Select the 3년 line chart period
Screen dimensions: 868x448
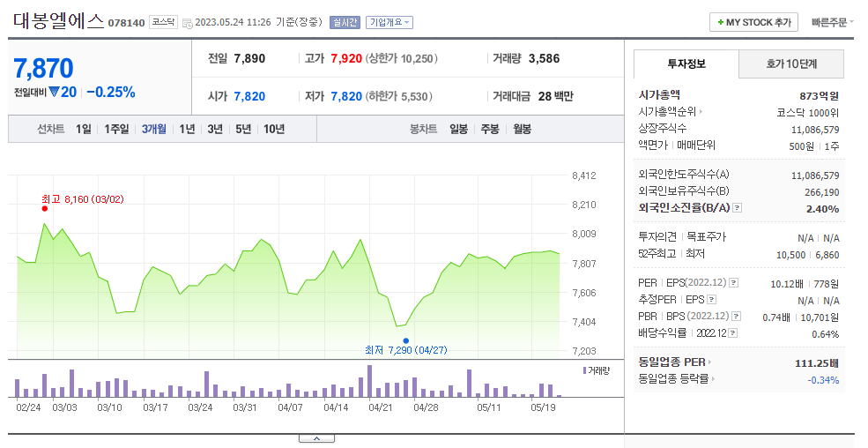coord(215,129)
